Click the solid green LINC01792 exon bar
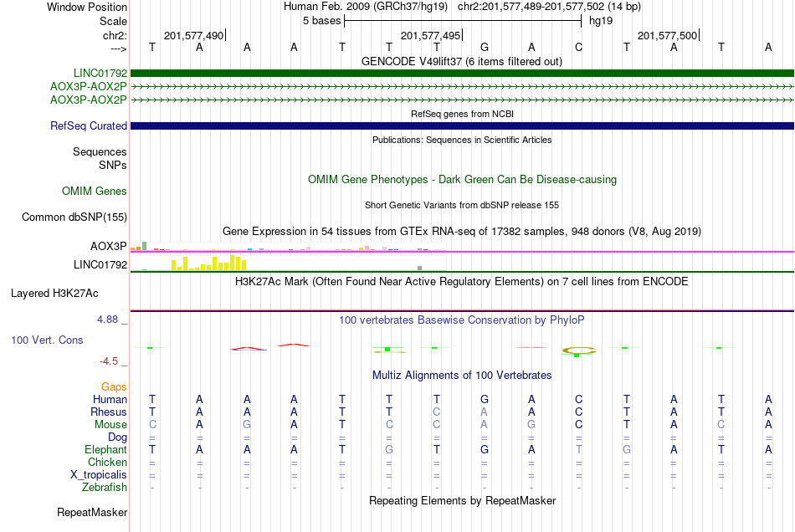The height and width of the screenshot is (532, 795). point(462,74)
